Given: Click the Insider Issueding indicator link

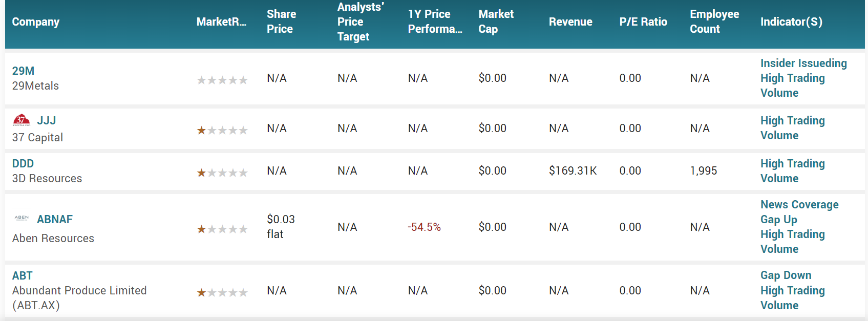Looking at the screenshot, I should [803, 63].
